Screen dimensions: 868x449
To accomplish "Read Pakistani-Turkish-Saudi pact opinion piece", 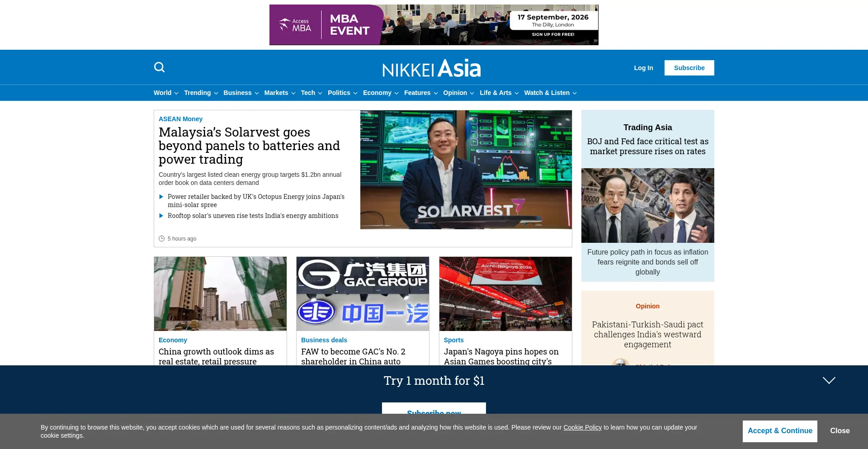I will coord(647,335).
